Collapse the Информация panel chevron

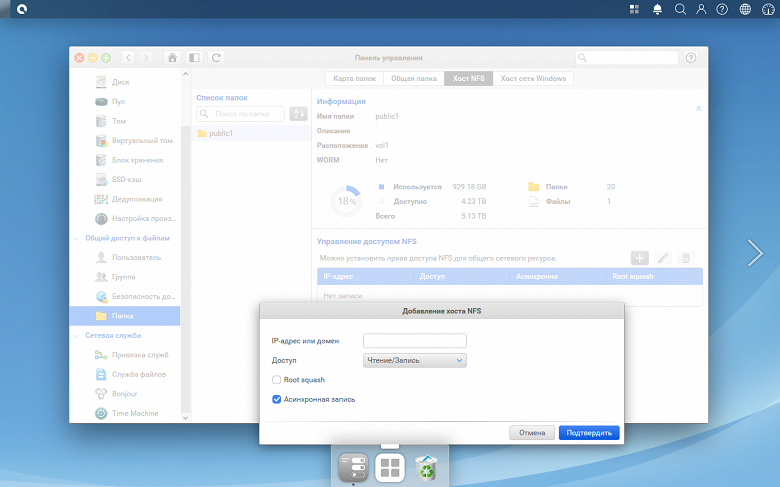[x=698, y=108]
